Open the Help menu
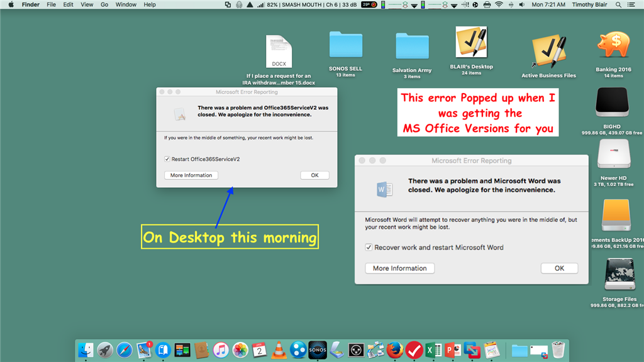 pos(150,4)
